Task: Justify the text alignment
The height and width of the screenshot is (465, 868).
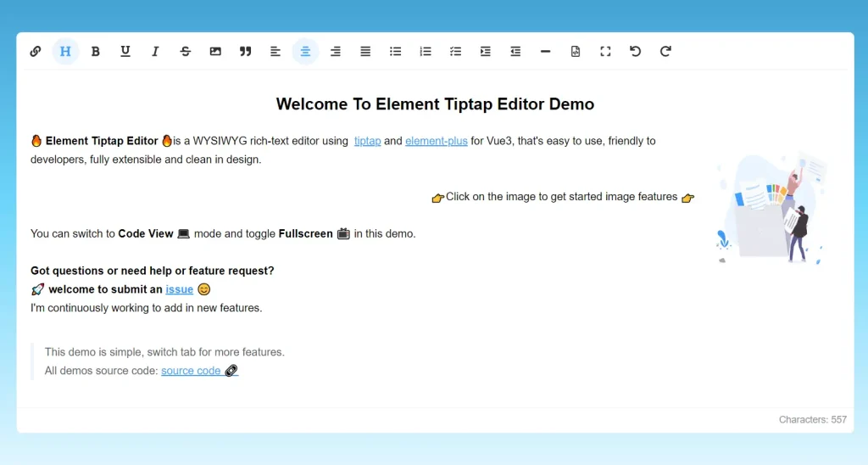Action: point(365,52)
